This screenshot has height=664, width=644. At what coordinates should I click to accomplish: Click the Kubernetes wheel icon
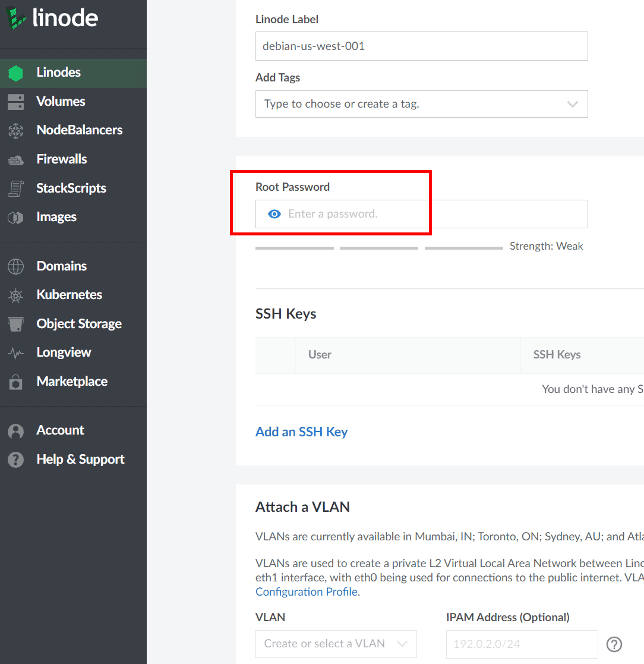click(x=15, y=295)
